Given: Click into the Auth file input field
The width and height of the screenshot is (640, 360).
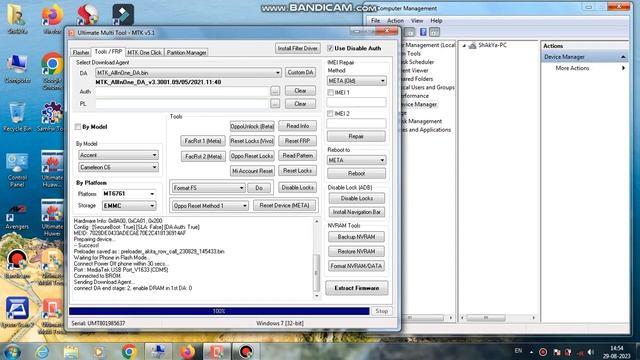Looking at the screenshot, I should 182,91.
